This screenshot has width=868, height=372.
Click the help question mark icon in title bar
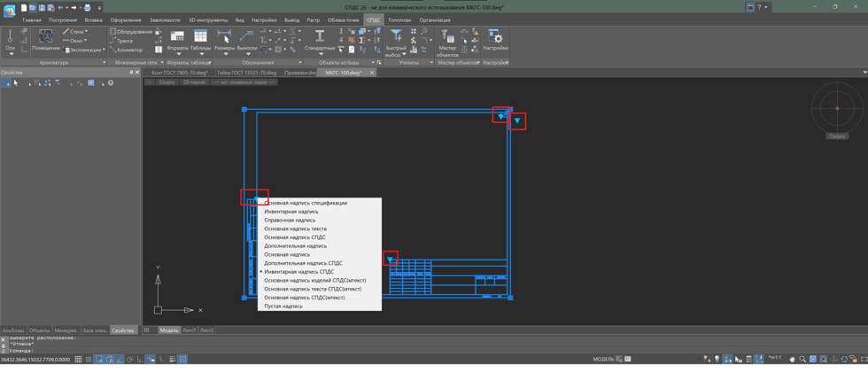click(760, 7)
